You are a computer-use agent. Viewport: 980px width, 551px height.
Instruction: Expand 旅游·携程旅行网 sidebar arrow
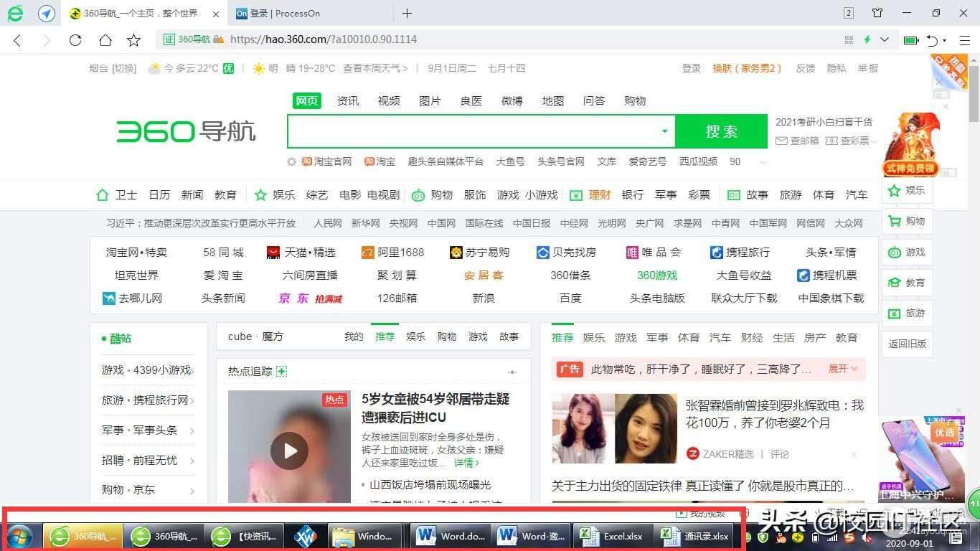click(x=192, y=400)
